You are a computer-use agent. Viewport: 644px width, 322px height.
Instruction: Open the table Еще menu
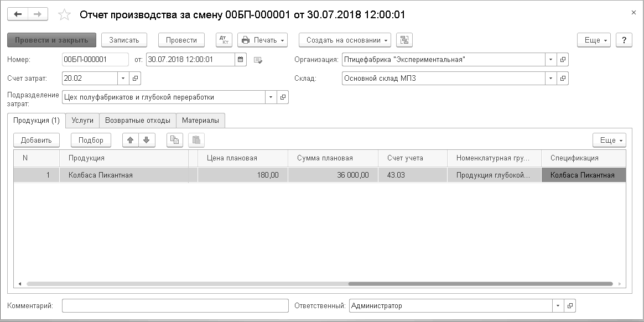pos(610,140)
